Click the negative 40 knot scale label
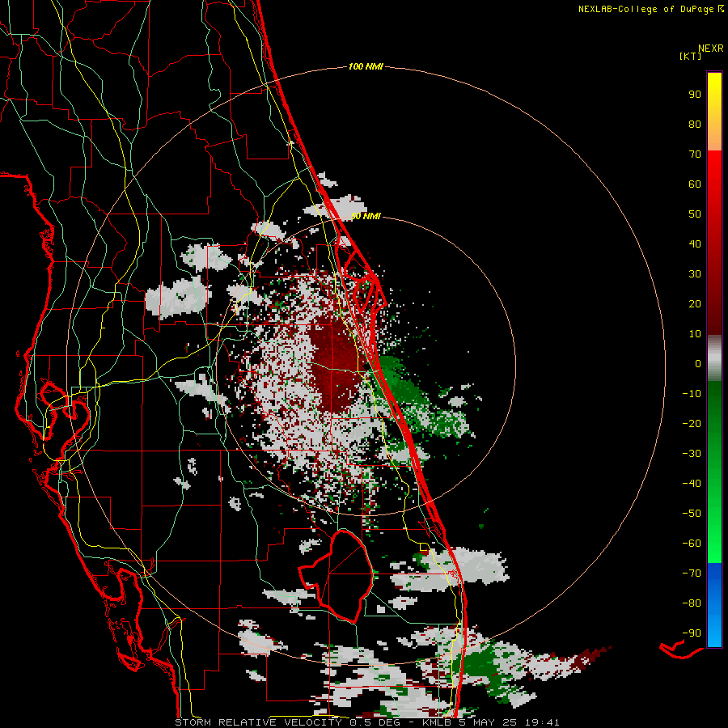 [692, 484]
